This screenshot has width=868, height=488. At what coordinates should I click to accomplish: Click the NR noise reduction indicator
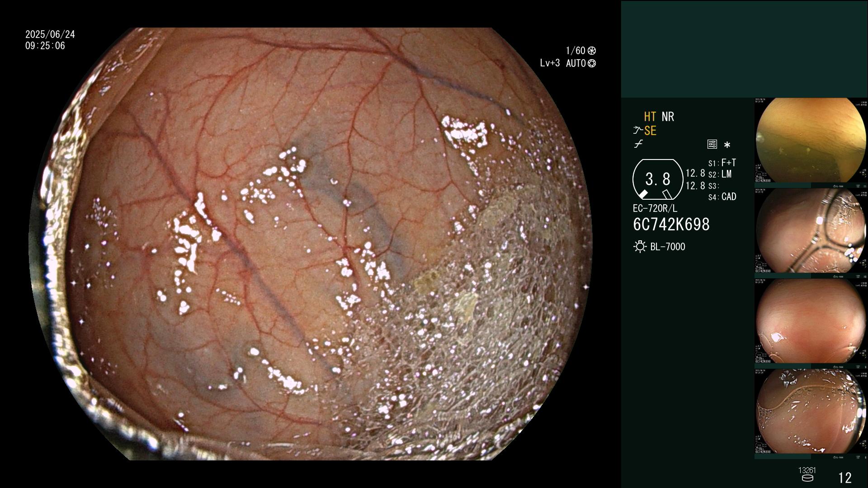[x=668, y=117]
